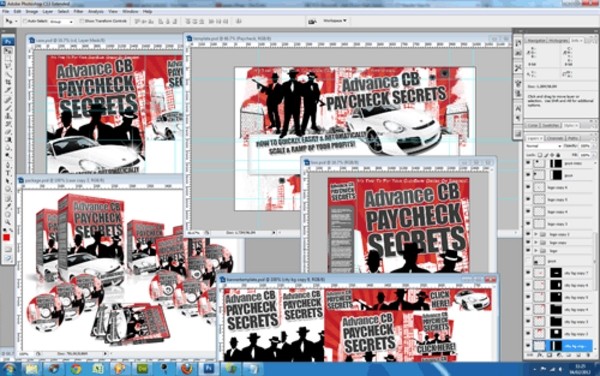Open the Character docked panel icon
The width and height of the screenshot is (600, 376).
(x=518, y=109)
